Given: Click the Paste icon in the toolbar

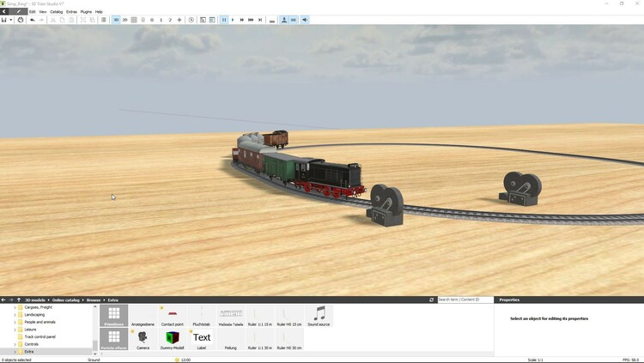Looking at the screenshot, I should coord(71,20).
